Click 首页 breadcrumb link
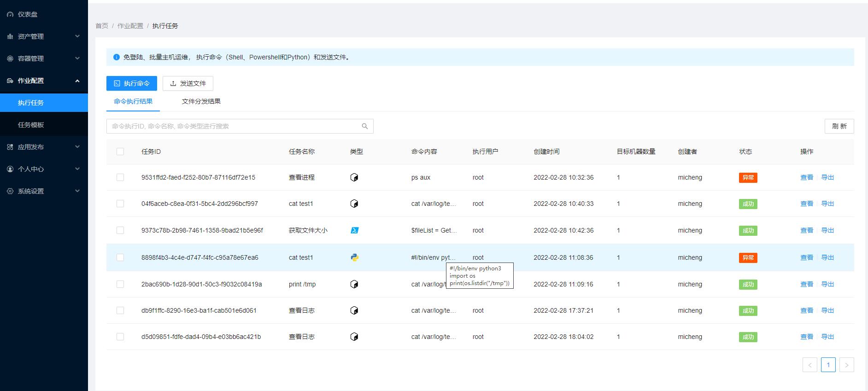Viewport: 868px width, 391px height. pyautogui.click(x=102, y=26)
